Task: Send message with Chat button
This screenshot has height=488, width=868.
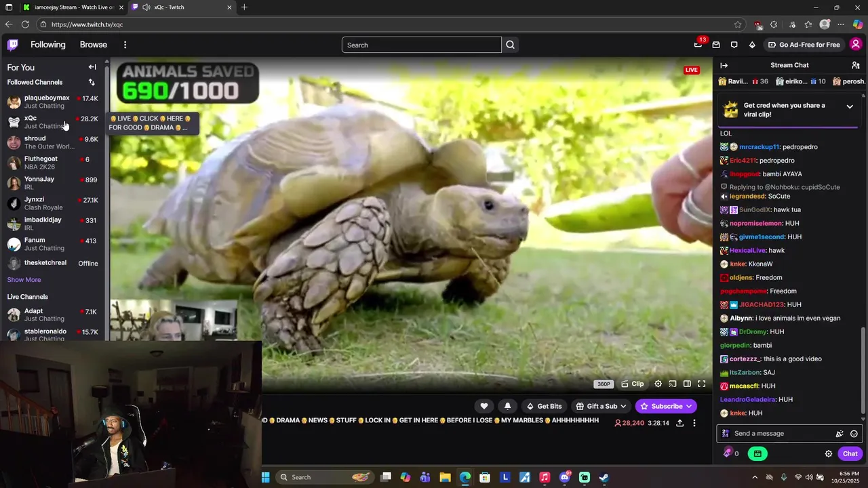Action: point(850,453)
